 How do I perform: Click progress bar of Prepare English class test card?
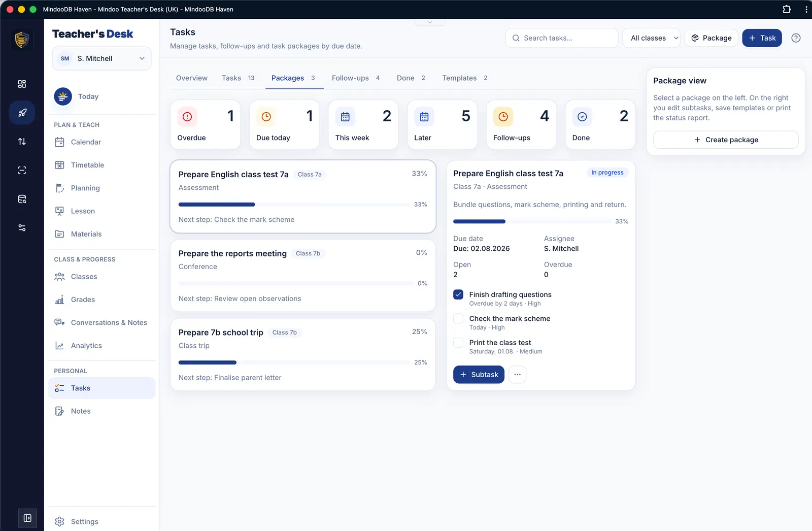[294, 205]
